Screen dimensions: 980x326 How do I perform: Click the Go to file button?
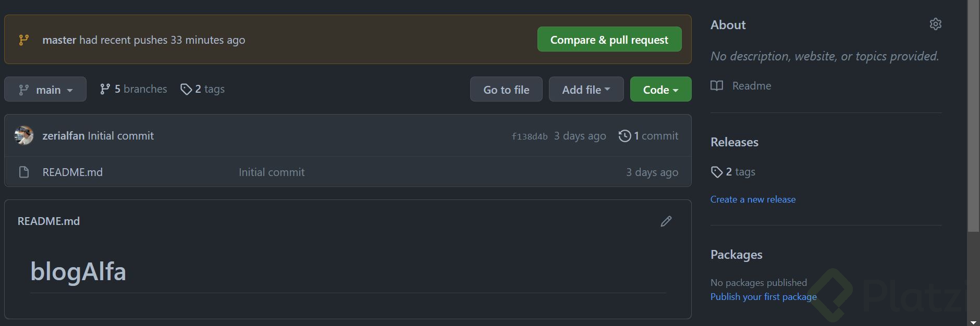click(x=506, y=90)
